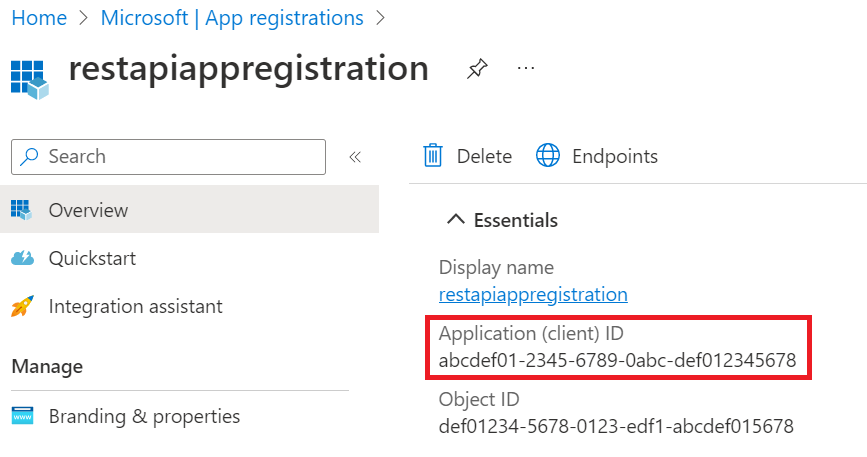Click the Endpoints globe icon
This screenshot has height=457, width=867.
click(548, 156)
